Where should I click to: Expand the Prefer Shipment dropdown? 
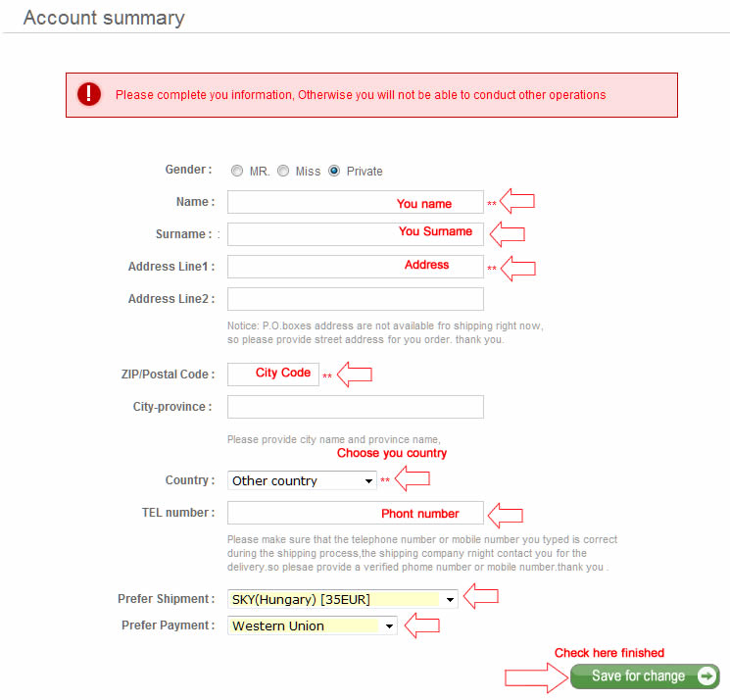(342, 598)
